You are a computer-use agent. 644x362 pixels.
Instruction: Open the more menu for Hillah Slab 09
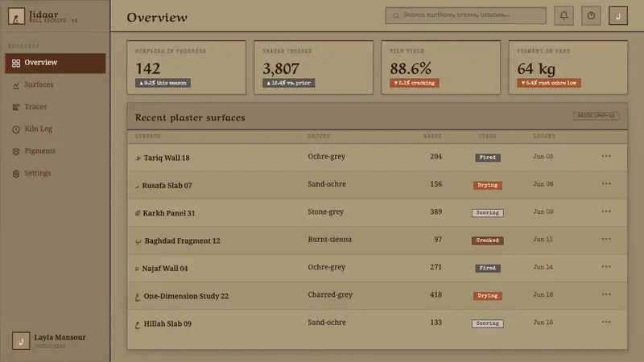(x=606, y=323)
